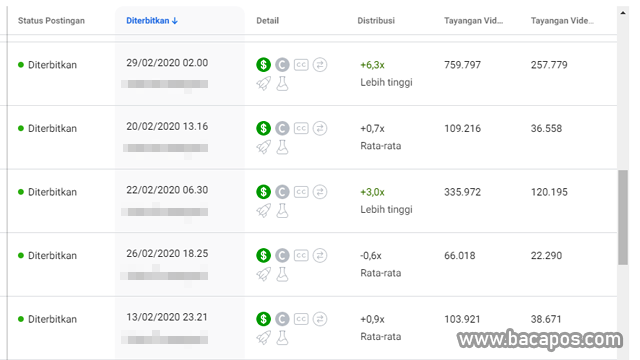Click copyright C icon in 22/02/2020 row

coord(282,192)
